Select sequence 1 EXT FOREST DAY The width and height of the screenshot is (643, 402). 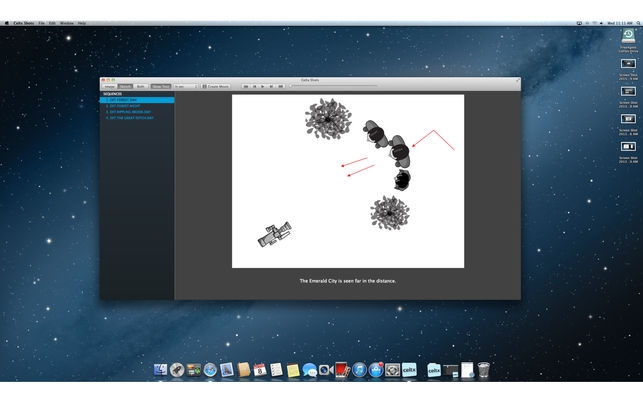click(x=137, y=100)
